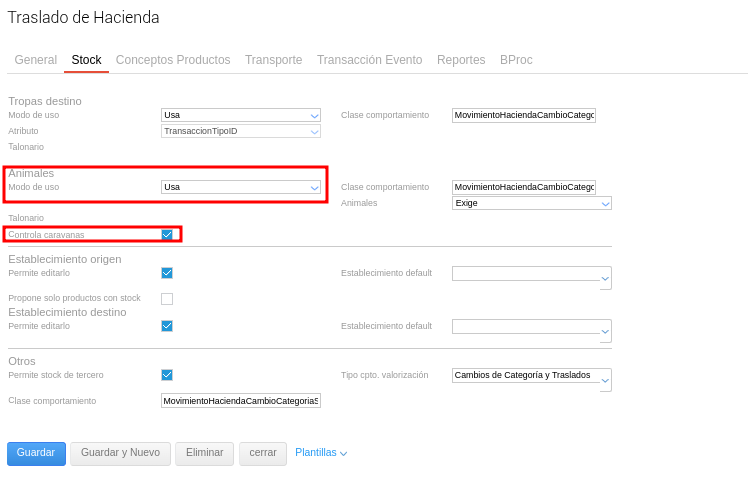Switch to the General tab
Screen dimensions: 748x479
[x=35, y=60]
